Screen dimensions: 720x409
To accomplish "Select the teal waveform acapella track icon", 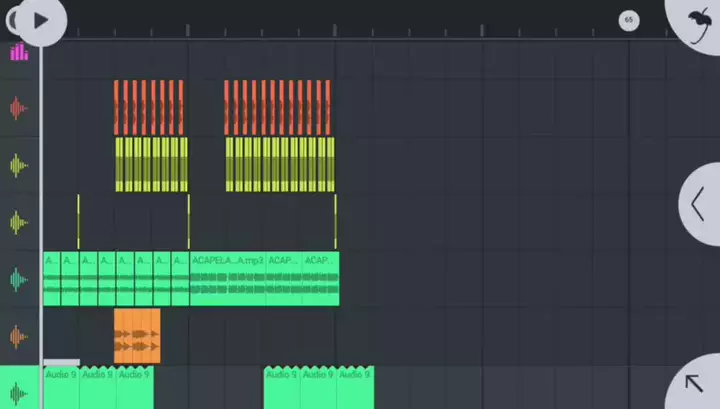I will [x=18, y=279].
